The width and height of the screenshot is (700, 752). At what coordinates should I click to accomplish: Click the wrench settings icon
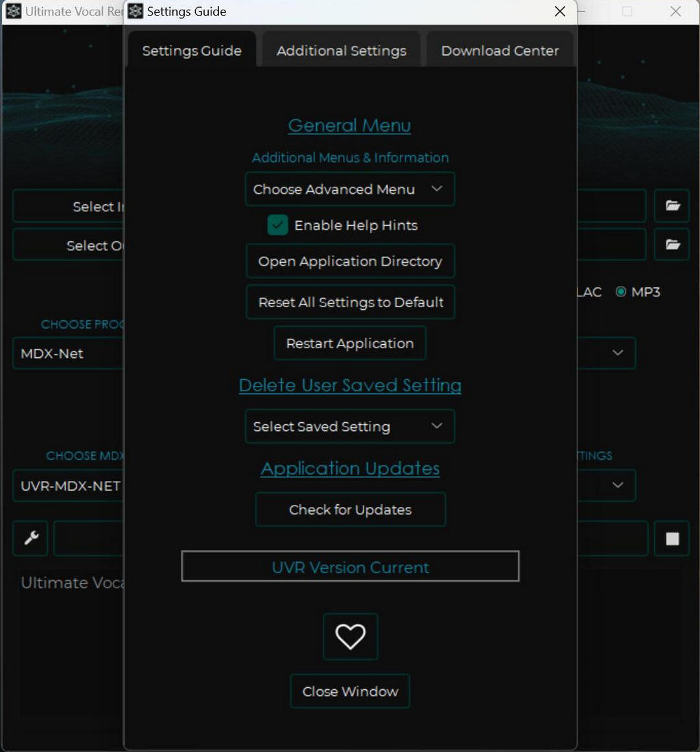click(x=30, y=538)
